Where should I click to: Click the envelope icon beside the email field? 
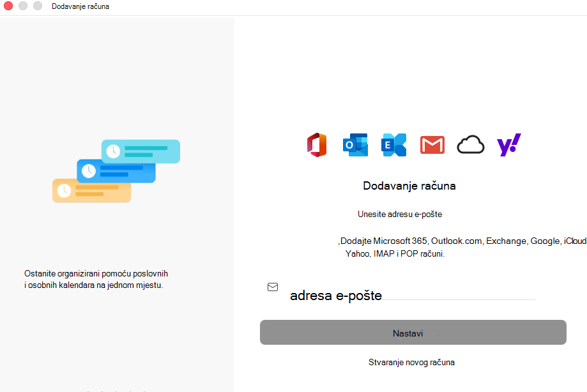pyautogui.click(x=273, y=287)
